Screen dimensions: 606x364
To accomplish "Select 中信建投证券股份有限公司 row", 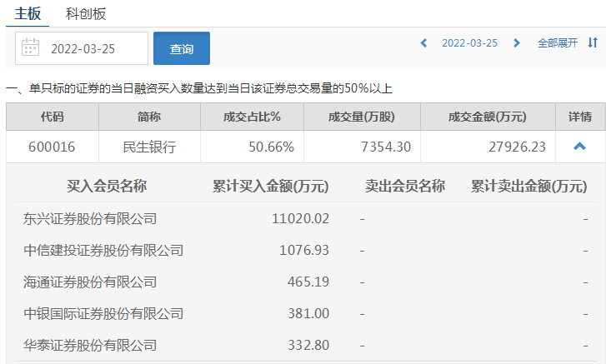I will point(306,251).
